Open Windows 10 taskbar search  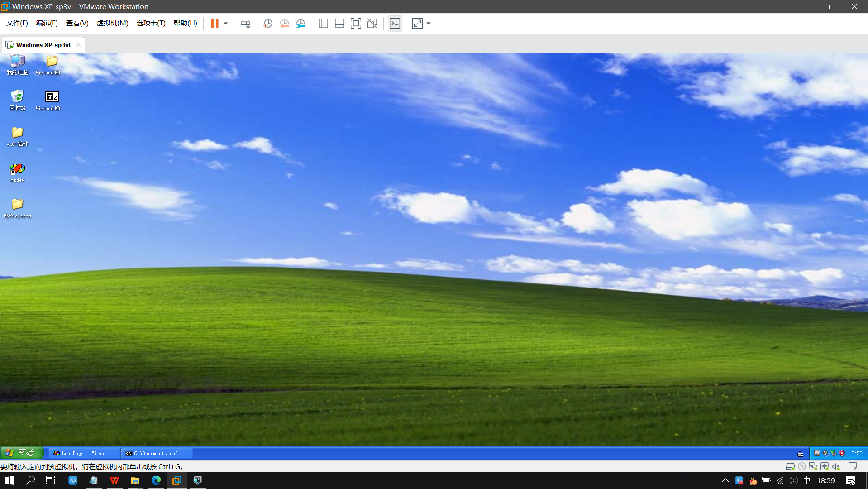tap(30, 480)
